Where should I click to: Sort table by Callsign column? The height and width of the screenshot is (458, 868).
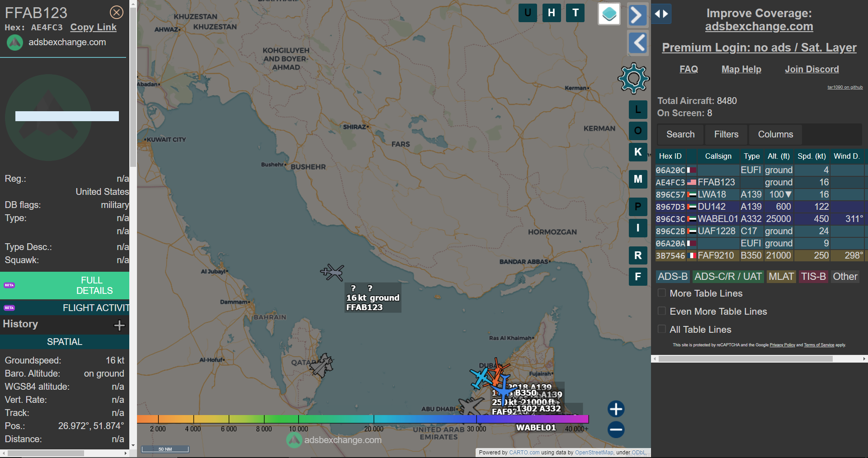click(x=718, y=156)
